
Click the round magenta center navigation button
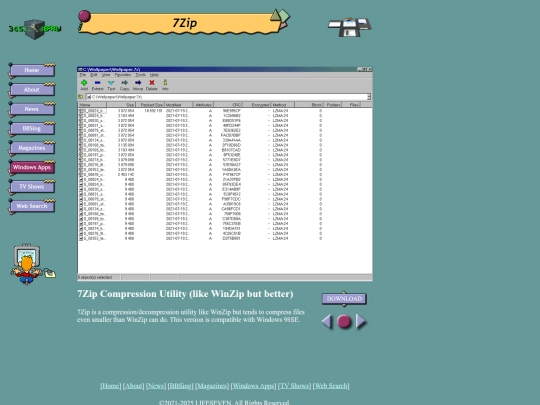pos(344,322)
